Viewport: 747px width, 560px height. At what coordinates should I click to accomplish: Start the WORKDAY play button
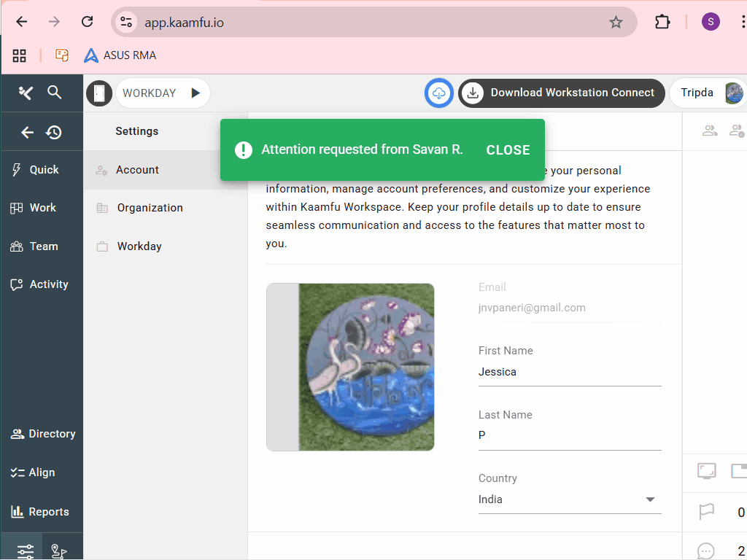click(x=195, y=93)
